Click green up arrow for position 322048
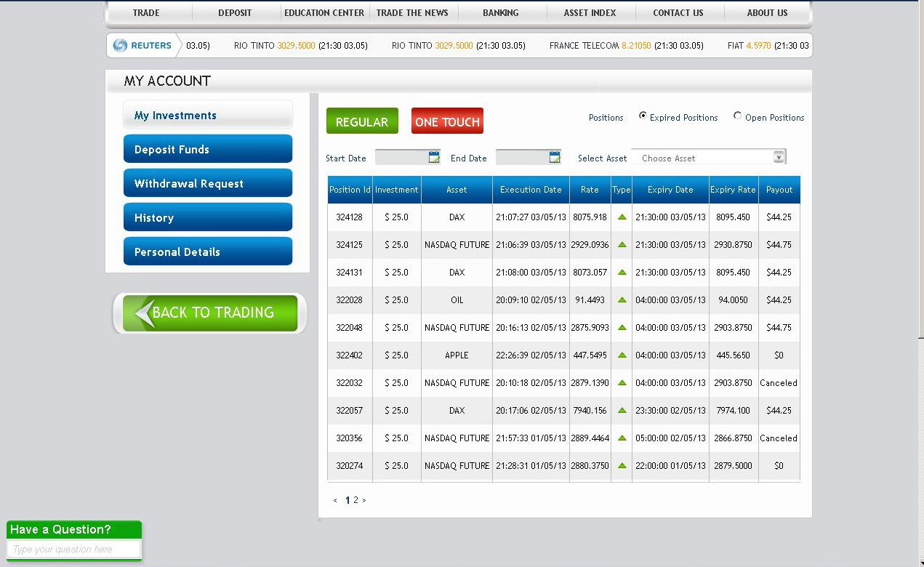 pos(622,327)
